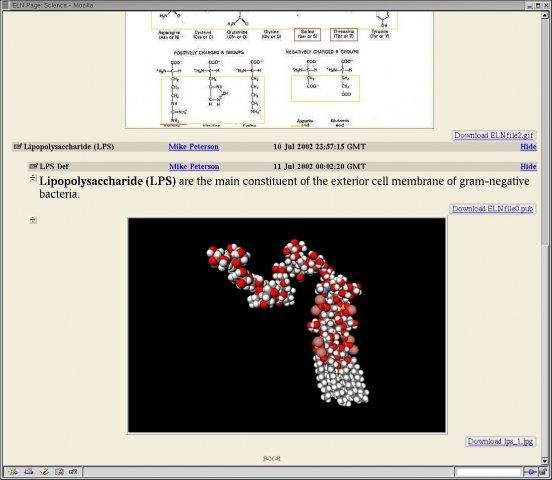Click the LPS molecule image
The height and width of the screenshot is (480, 552).
coord(287,325)
